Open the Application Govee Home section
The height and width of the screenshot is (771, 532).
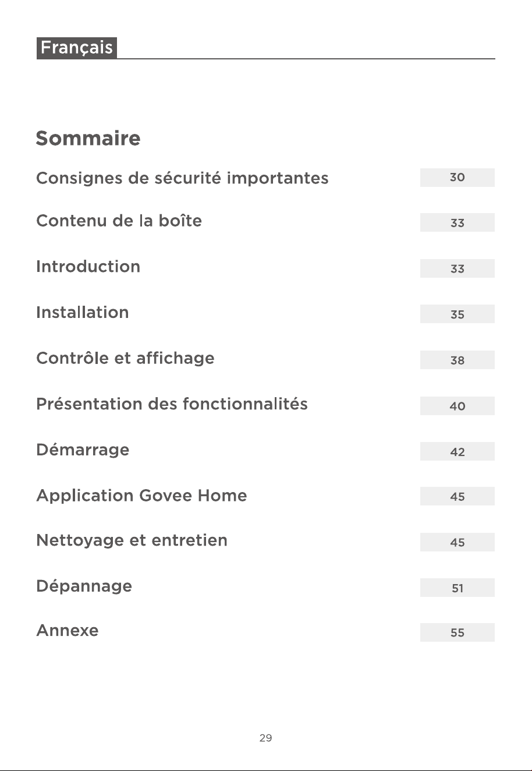(x=141, y=496)
